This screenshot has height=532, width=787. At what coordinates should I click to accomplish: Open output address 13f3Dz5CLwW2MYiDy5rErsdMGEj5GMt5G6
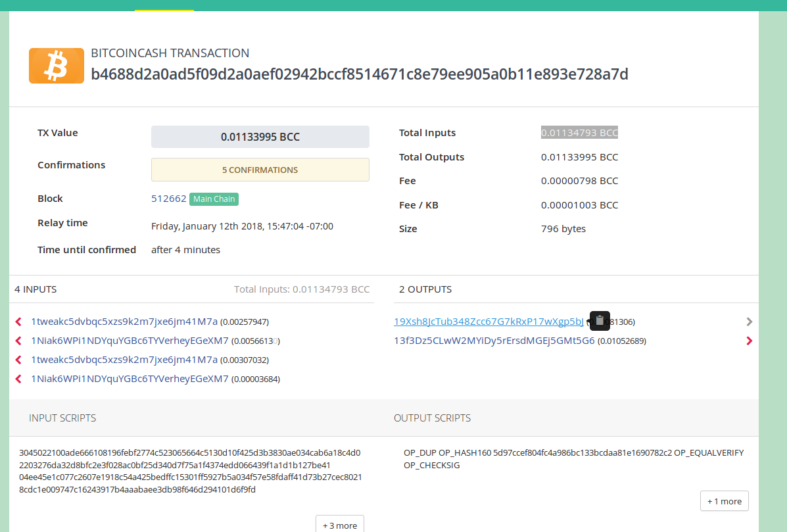(x=494, y=341)
